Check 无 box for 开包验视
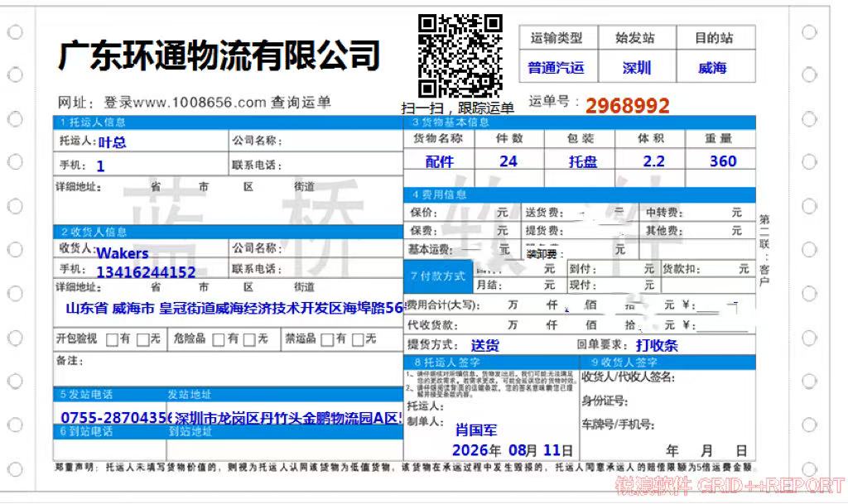The image size is (848, 504). pos(142,340)
